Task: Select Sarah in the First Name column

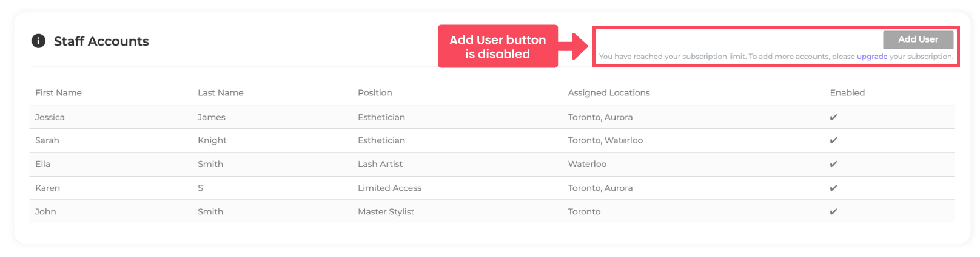Action: (47, 140)
